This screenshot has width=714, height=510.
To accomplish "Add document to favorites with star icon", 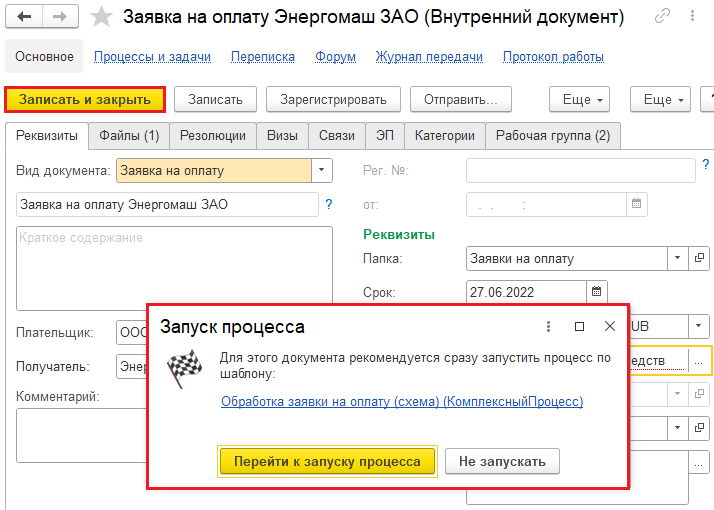I will pyautogui.click(x=101, y=17).
